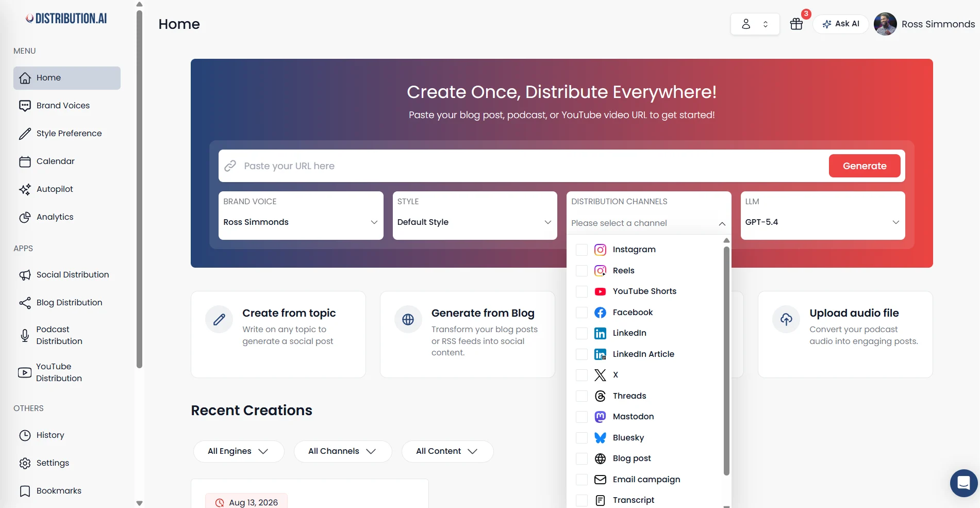Open the Style dropdown showing Default Style
The height and width of the screenshot is (508, 980).
click(475, 216)
